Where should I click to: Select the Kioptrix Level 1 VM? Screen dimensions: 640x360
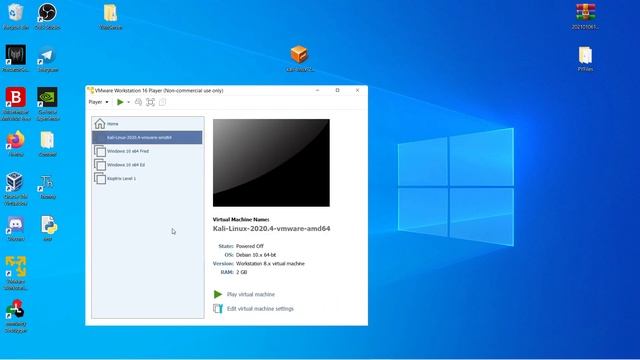pos(147,178)
